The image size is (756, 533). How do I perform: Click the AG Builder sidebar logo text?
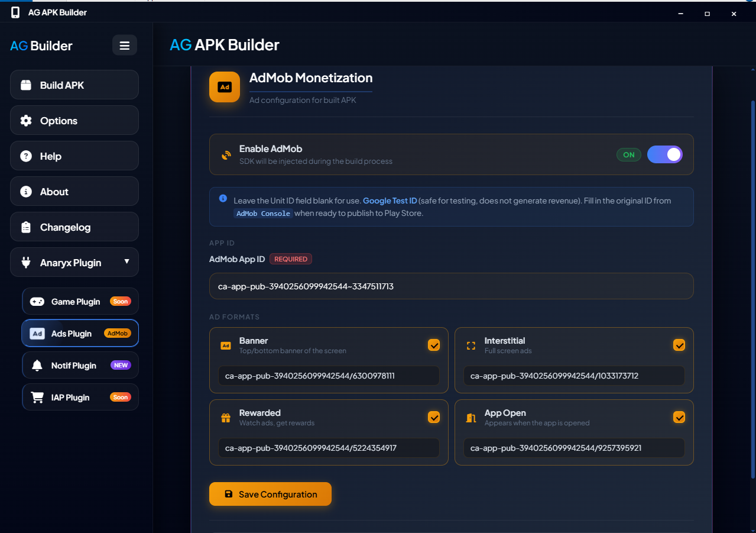tap(41, 46)
